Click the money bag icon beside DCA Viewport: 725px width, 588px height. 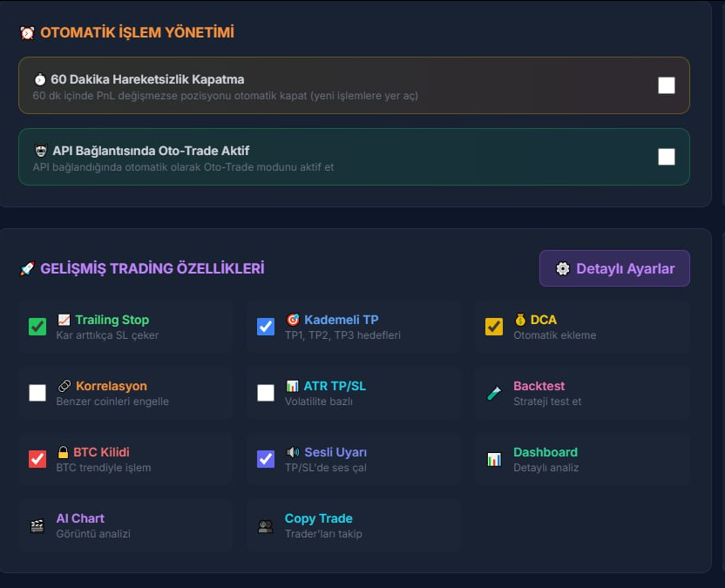click(x=520, y=320)
